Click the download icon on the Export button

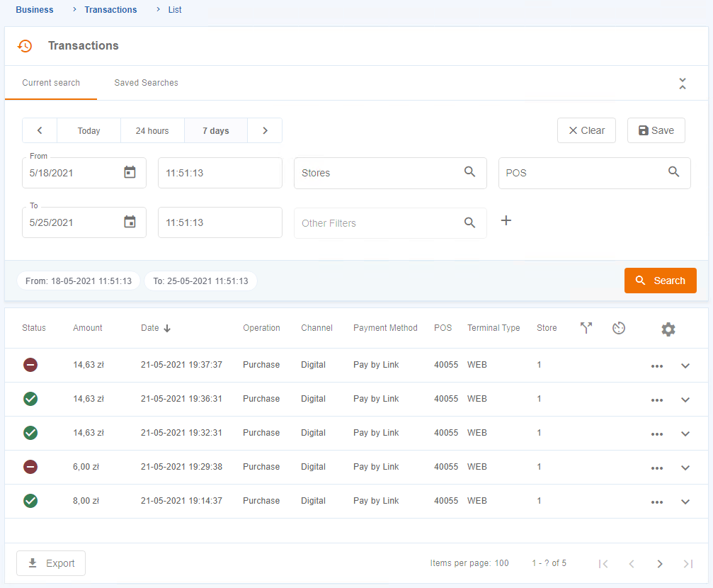(32, 562)
